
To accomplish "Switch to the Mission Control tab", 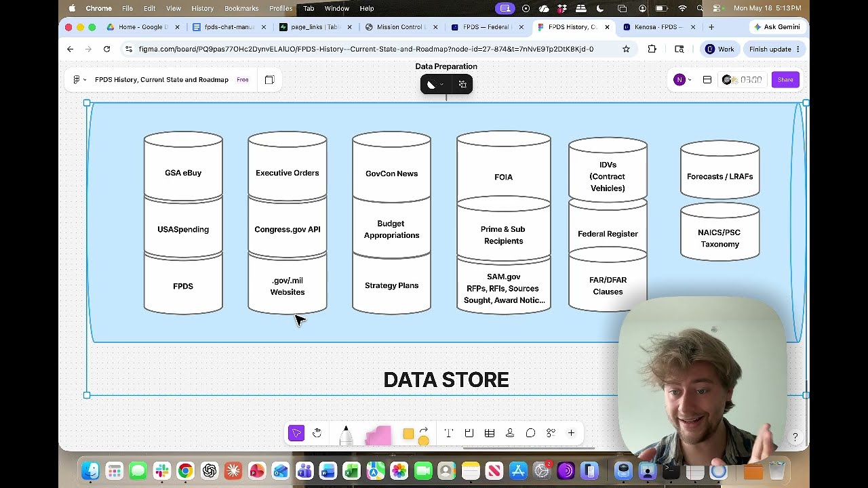I will click(x=400, y=27).
